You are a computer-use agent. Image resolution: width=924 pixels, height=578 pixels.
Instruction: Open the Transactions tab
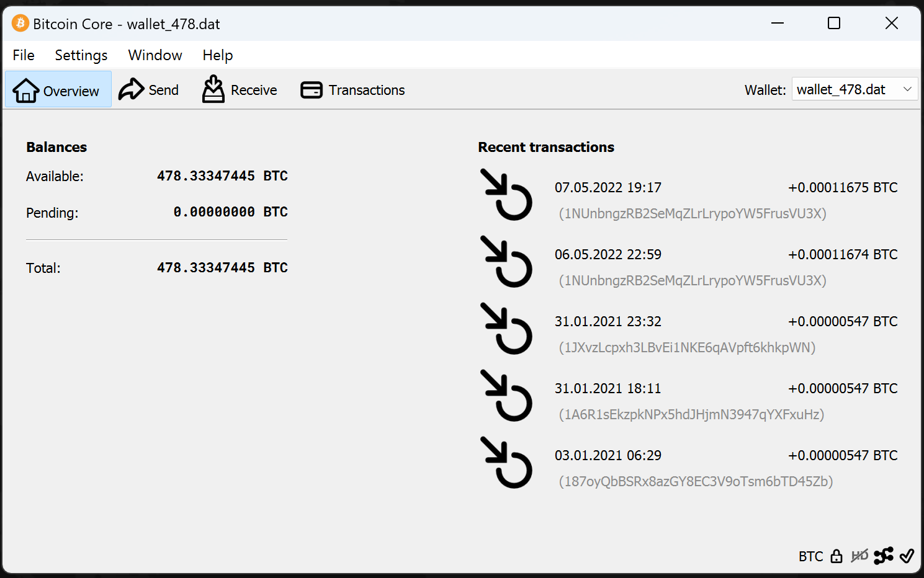[x=352, y=90]
